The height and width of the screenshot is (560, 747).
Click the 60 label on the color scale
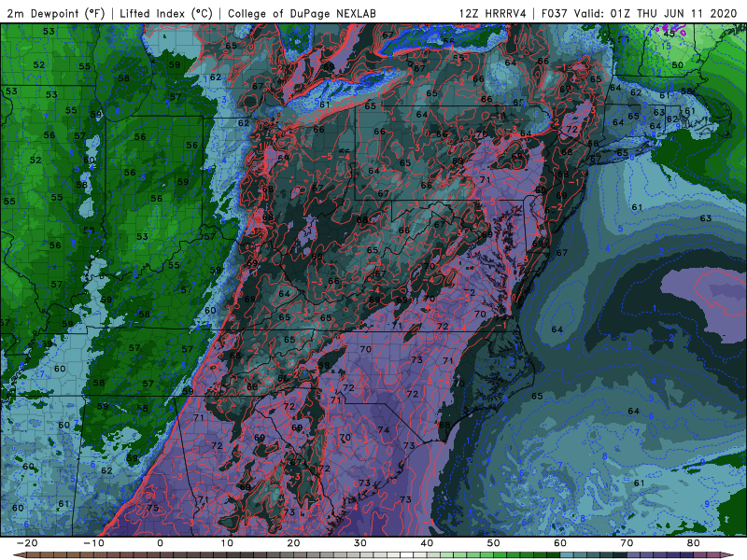pos(560,543)
